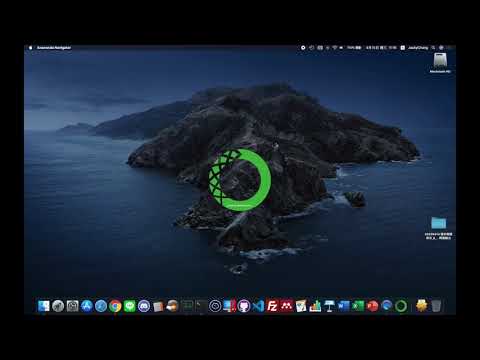Open Keynote podium icon in dock
Image resolution: width=480 pixels, height=360 pixels.
(329, 306)
